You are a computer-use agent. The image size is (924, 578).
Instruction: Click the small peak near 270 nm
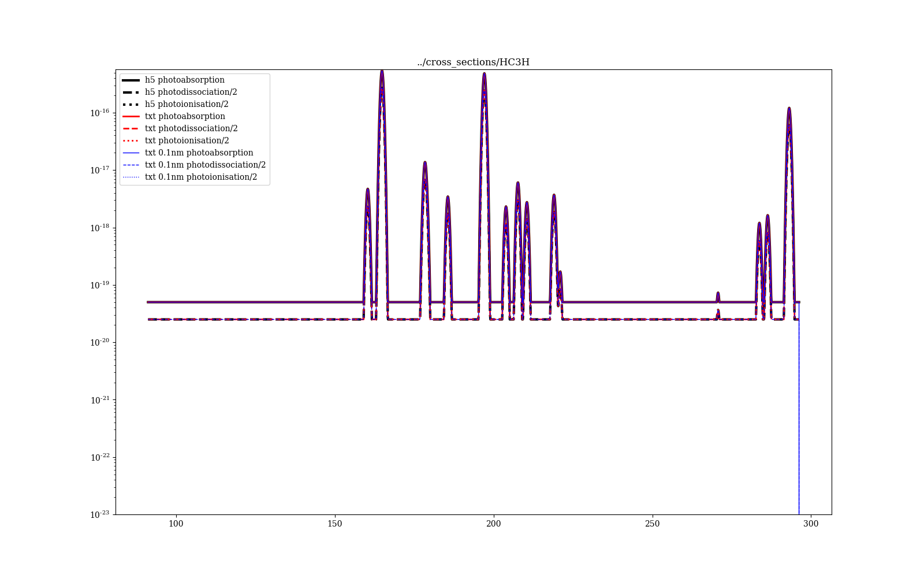pyautogui.click(x=718, y=297)
